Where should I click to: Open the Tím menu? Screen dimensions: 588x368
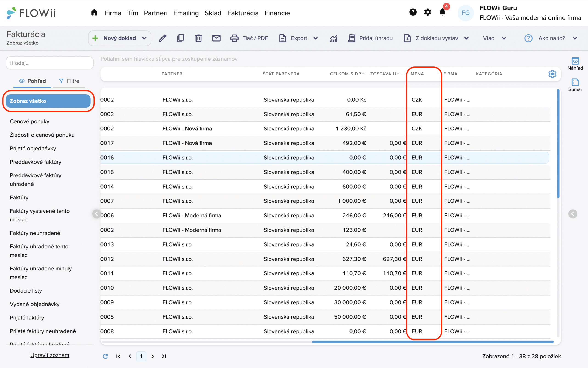pyautogui.click(x=133, y=13)
